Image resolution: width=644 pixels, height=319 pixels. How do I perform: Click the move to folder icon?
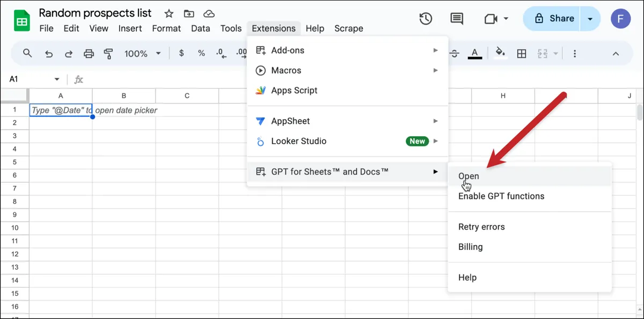[x=189, y=13]
